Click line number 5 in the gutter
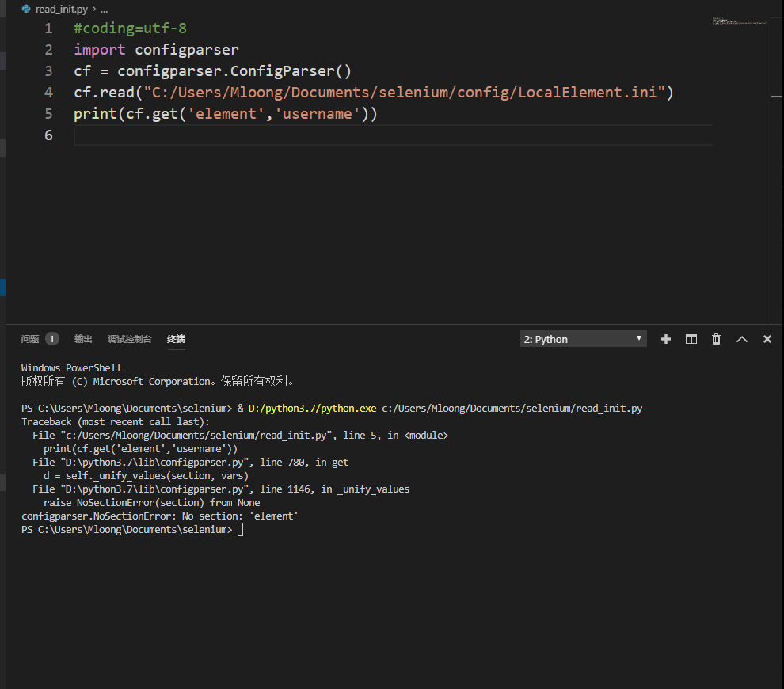The width and height of the screenshot is (784, 689). click(48, 114)
